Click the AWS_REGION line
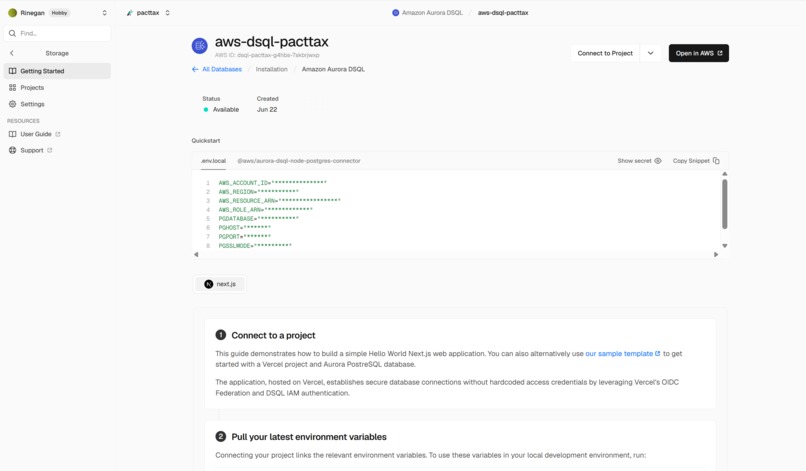The width and height of the screenshot is (806, 471). (x=259, y=192)
